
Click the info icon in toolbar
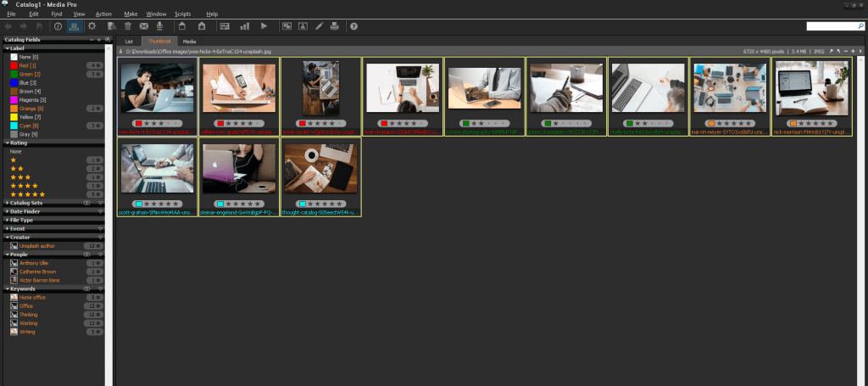[58, 26]
